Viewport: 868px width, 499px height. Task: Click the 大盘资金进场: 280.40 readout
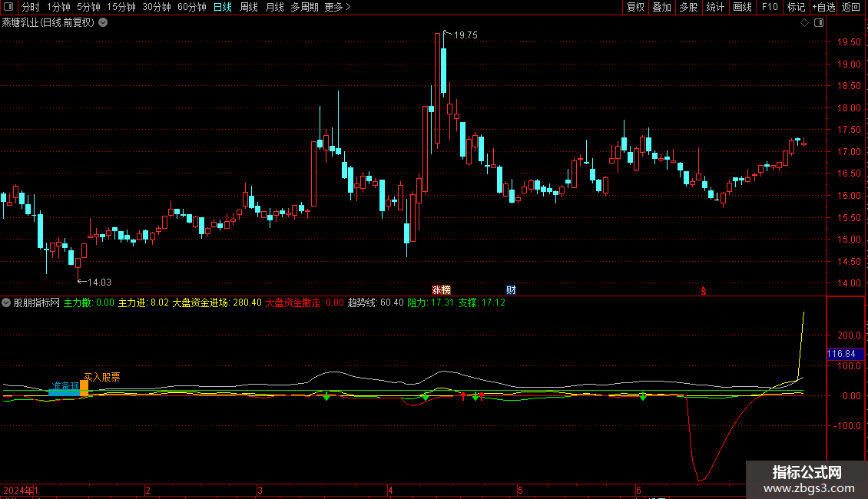(217, 302)
